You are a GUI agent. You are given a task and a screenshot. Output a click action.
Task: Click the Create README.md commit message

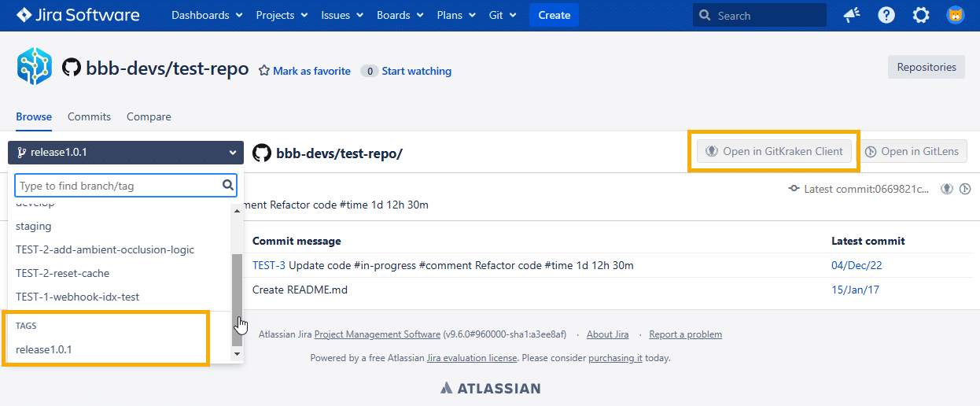tap(300, 290)
